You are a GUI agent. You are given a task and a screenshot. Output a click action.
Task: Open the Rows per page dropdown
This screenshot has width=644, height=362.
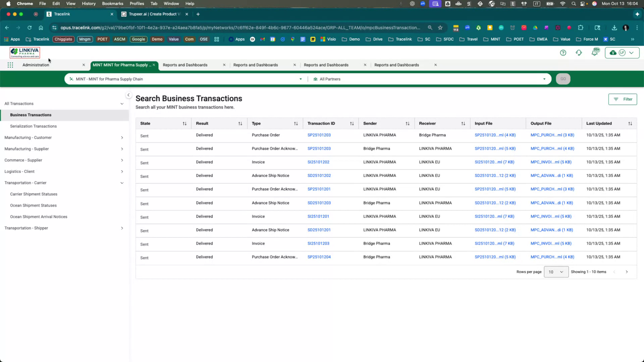555,272
